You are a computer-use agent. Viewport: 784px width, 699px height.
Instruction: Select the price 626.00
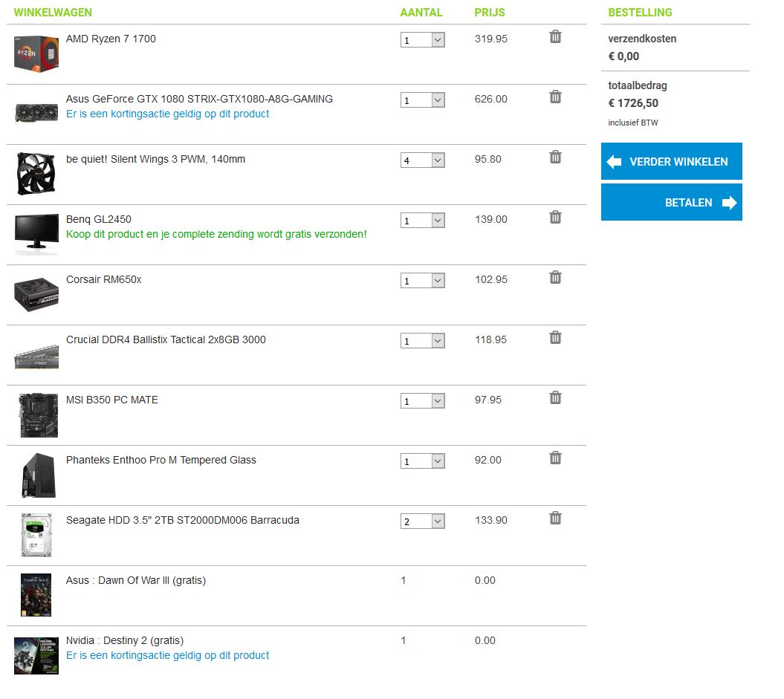(491, 99)
